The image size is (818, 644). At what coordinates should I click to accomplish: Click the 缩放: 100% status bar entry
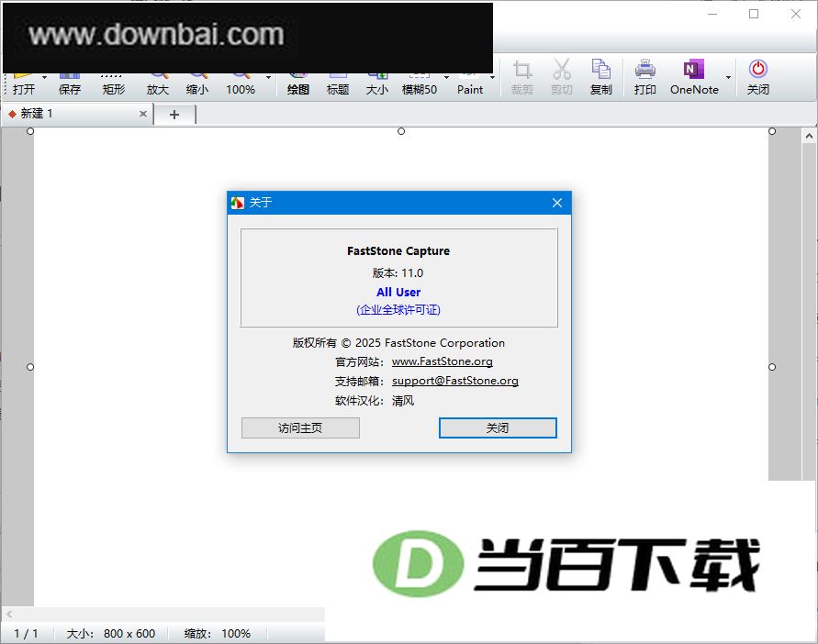pyautogui.click(x=217, y=634)
